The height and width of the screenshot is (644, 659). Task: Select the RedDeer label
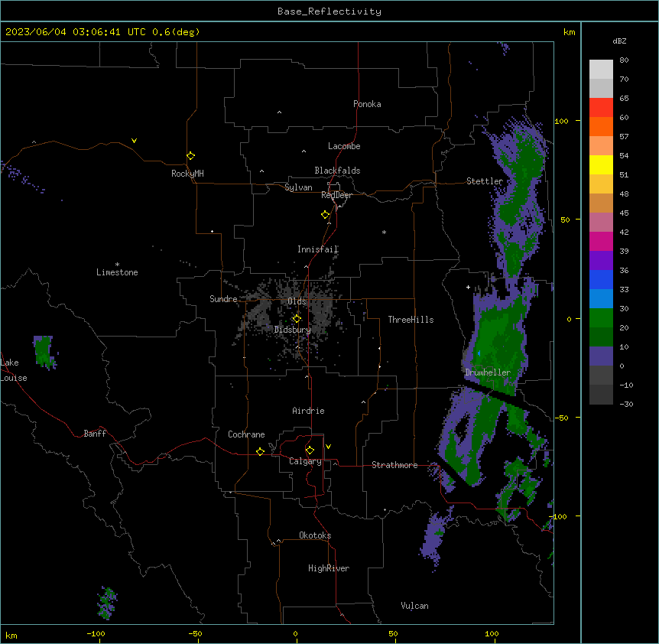[x=336, y=195]
